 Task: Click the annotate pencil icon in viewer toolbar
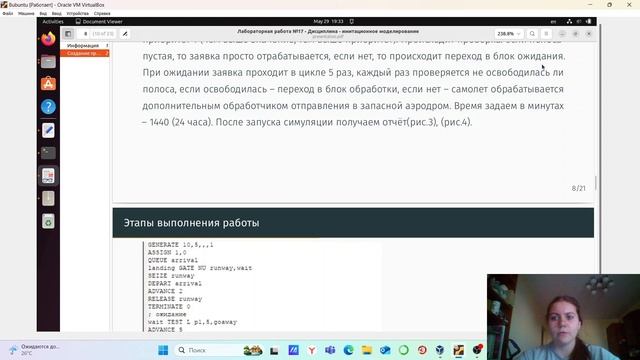pos(125,34)
